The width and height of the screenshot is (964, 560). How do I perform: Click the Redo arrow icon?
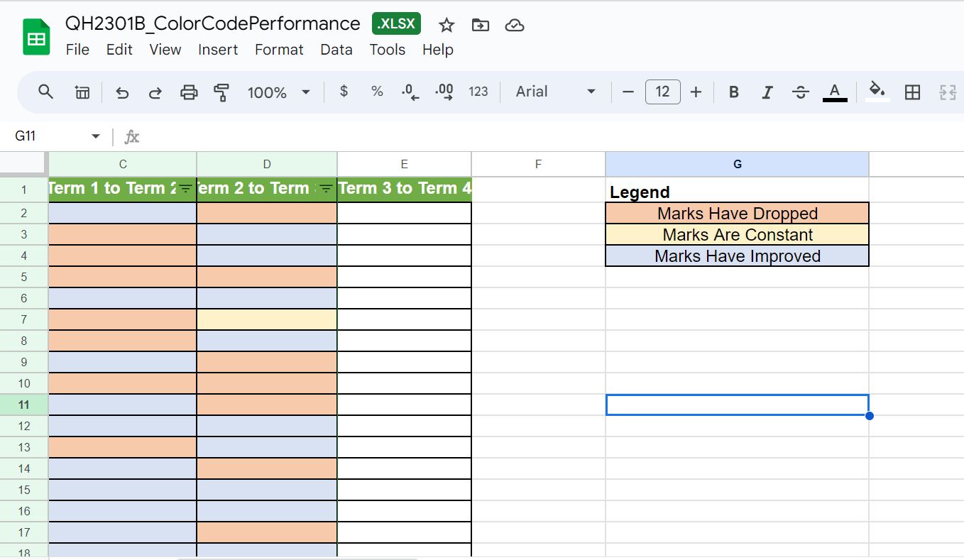tap(155, 92)
